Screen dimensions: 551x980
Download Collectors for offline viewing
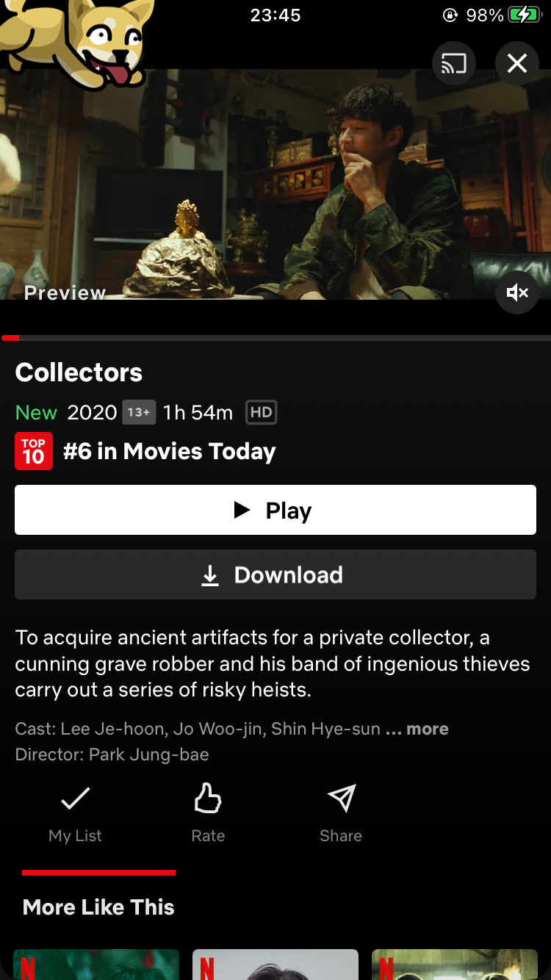pyautogui.click(x=275, y=574)
